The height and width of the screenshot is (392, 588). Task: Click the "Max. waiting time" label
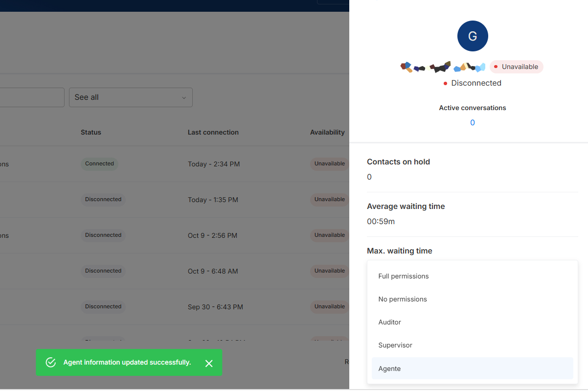[x=400, y=251]
